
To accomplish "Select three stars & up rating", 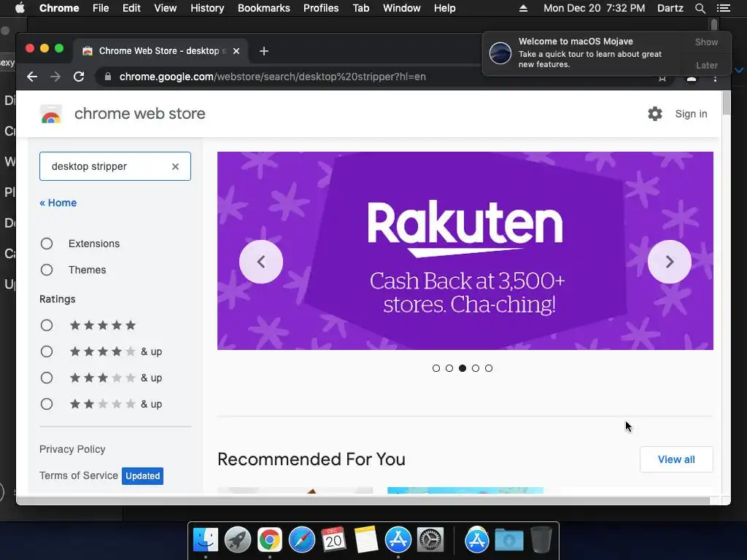I will [x=47, y=378].
